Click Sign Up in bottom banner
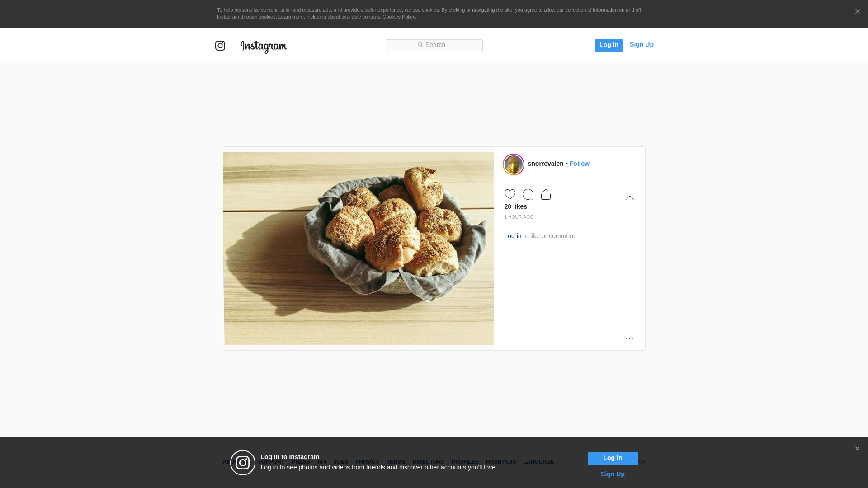Viewport: 868px width, 488px height. pos(613,474)
